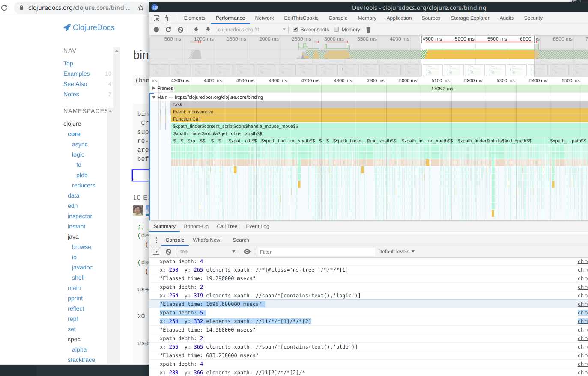The height and width of the screenshot is (376, 588).
Task: Activate the inspect element picker icon
Action: click(x=157, y=18)
